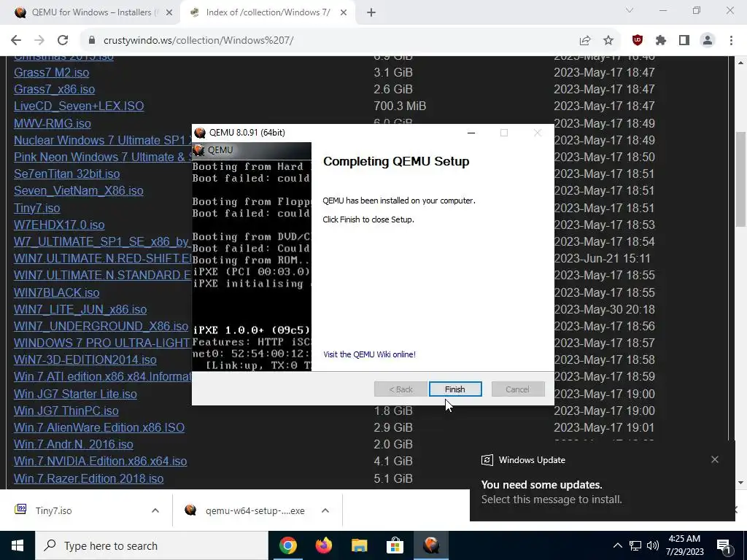The image size is (747, 560).
Task: Open the Action Center notifications icon
Action: pyautogui.click(x=724, y=545)
